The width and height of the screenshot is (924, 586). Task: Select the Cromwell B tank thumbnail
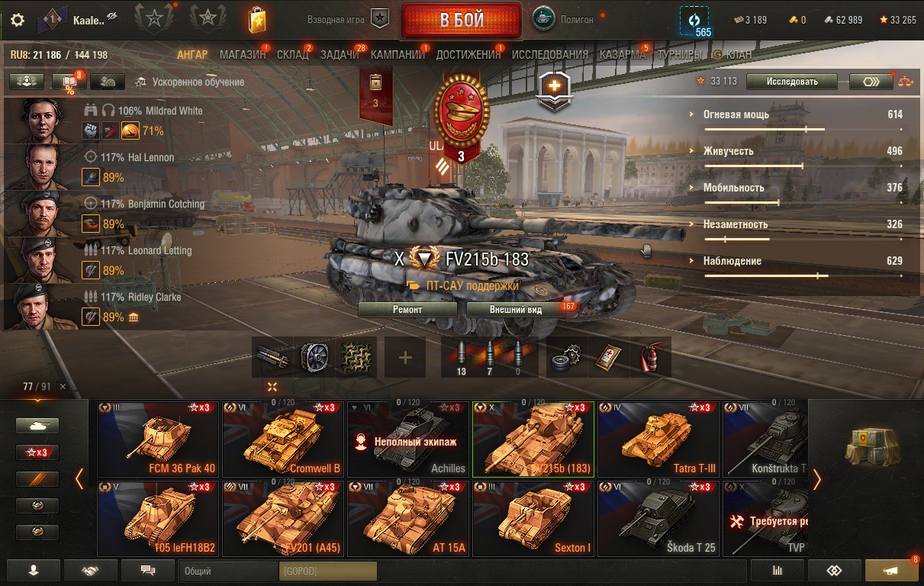(283, 439)
